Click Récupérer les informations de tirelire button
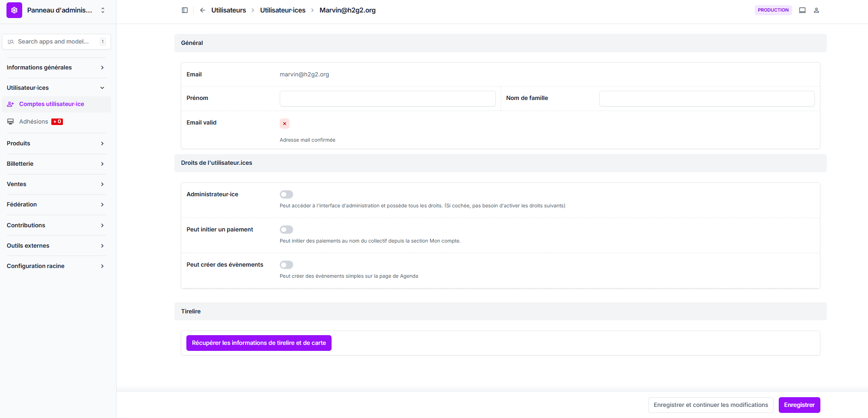Screen dimensions: 868x418 coord(259,343)
